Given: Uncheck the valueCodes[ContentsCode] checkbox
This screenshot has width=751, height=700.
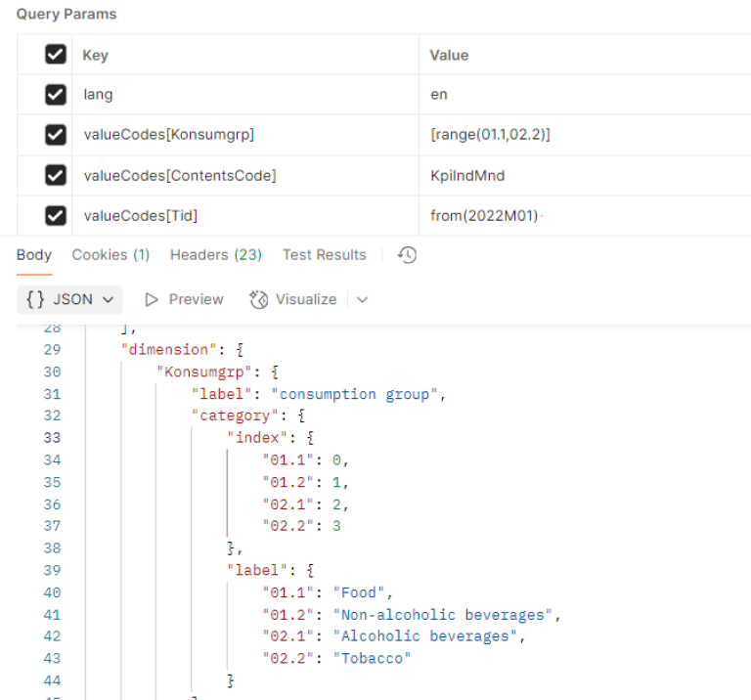Looking at the screenshot, I should click(x=56, y=175).
